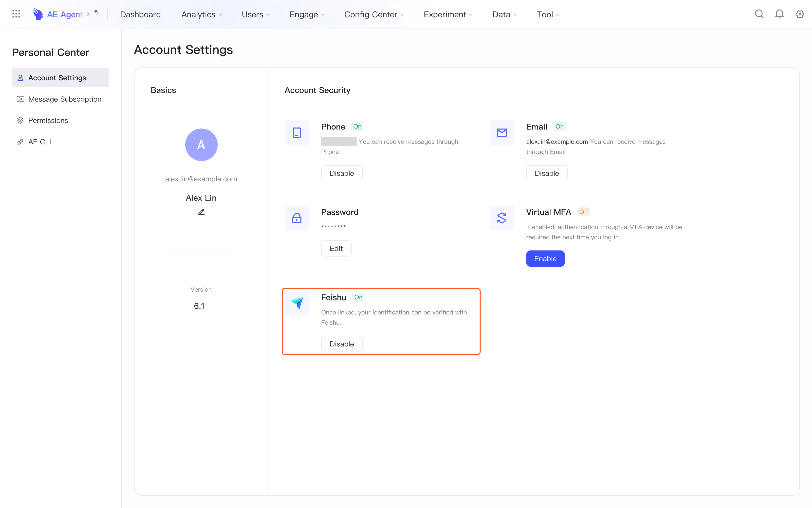Click the Feishu logo icon
Screen dimensions: 812x508
click(297, 303)
